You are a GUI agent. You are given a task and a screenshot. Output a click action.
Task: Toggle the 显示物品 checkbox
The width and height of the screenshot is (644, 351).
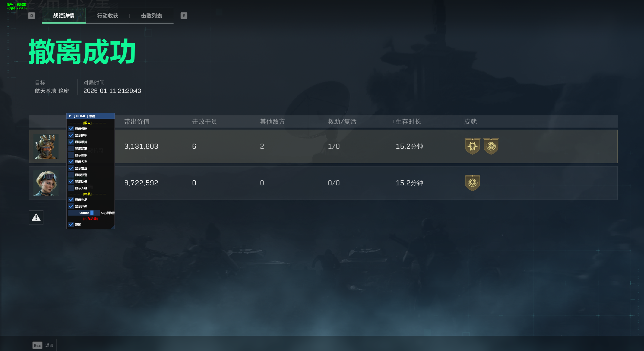tap(71, 200)
